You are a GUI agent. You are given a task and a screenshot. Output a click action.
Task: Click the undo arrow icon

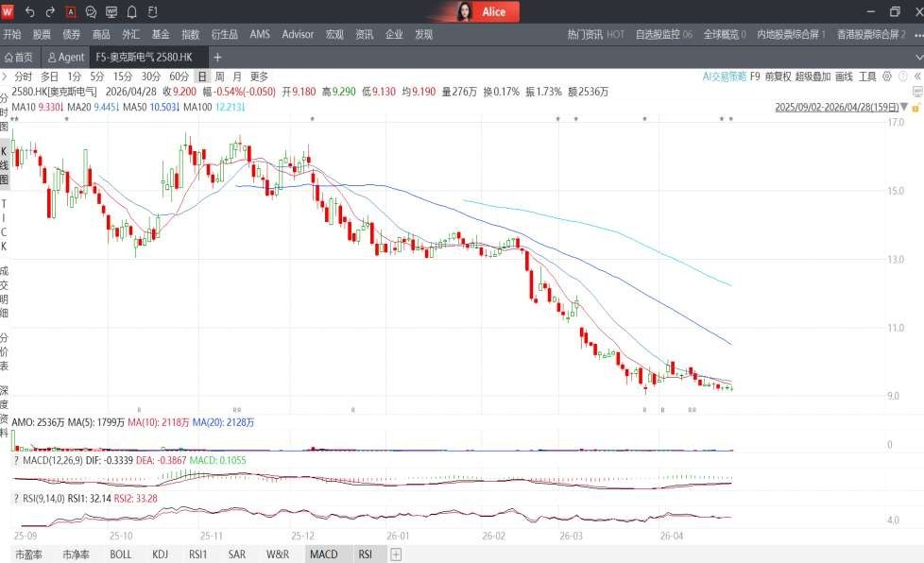click(30, 11)
